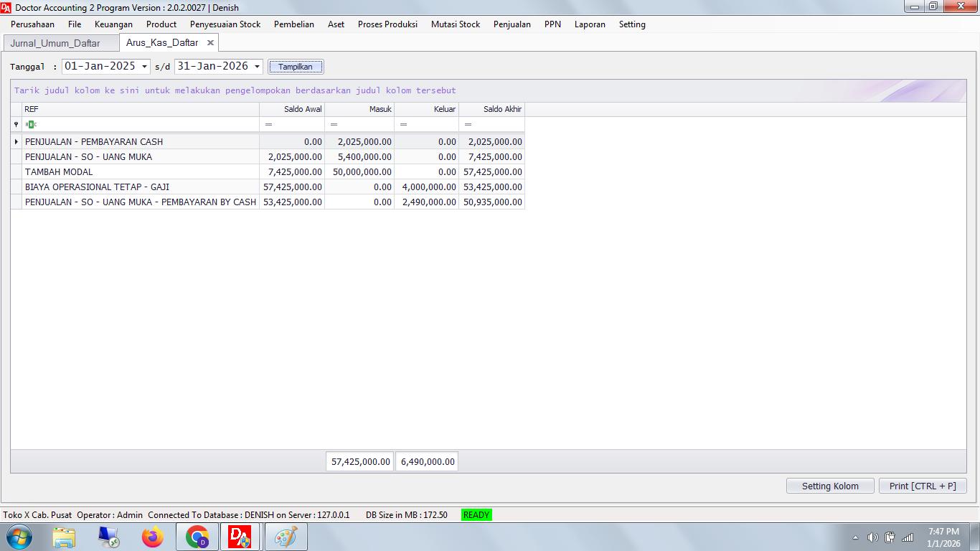Open File Explorer from the taskbar
Image resolution: width=980 pixels, height=551 pixels.
click(64, 537)
